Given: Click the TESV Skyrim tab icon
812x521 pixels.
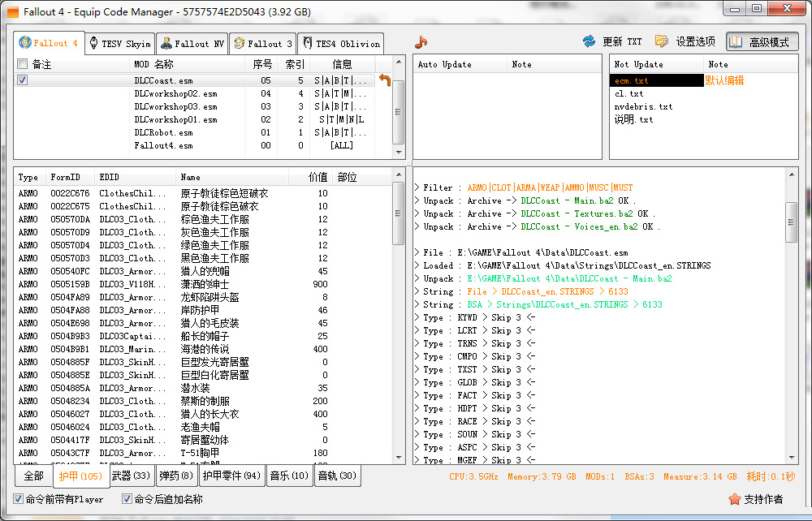Looking at the screenshot, I should [x=93, y=43].
